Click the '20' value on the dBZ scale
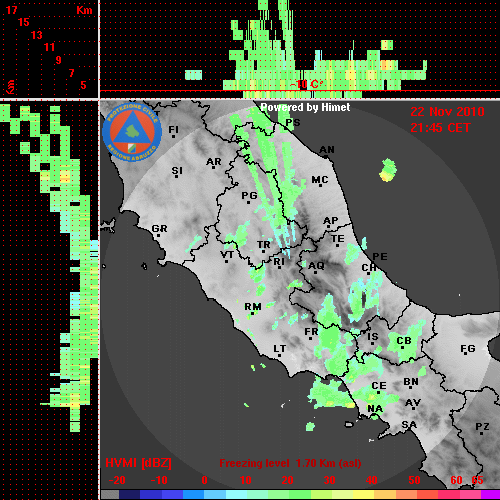This screenshot has height=500, width=500. (287, 480)
